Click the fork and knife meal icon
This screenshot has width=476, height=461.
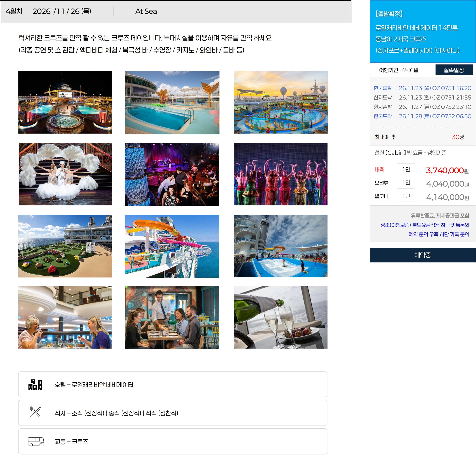pyautogui.click(x=35, y=412)
